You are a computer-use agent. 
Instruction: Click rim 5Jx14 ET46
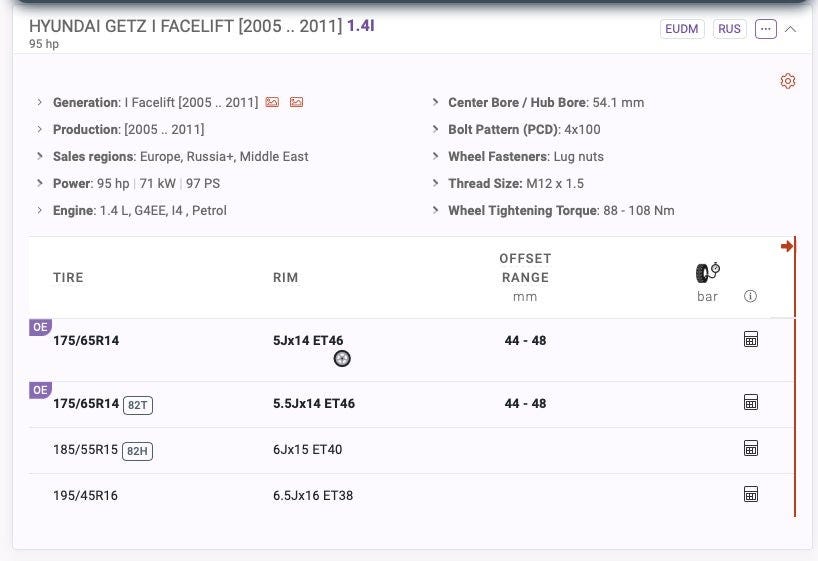[x=308, y=341]
